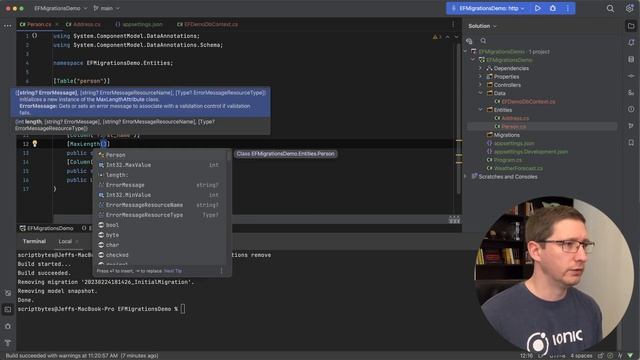Click the solution view options icon below Solution header
Viewport: 640px width, 360px height.
469,40
